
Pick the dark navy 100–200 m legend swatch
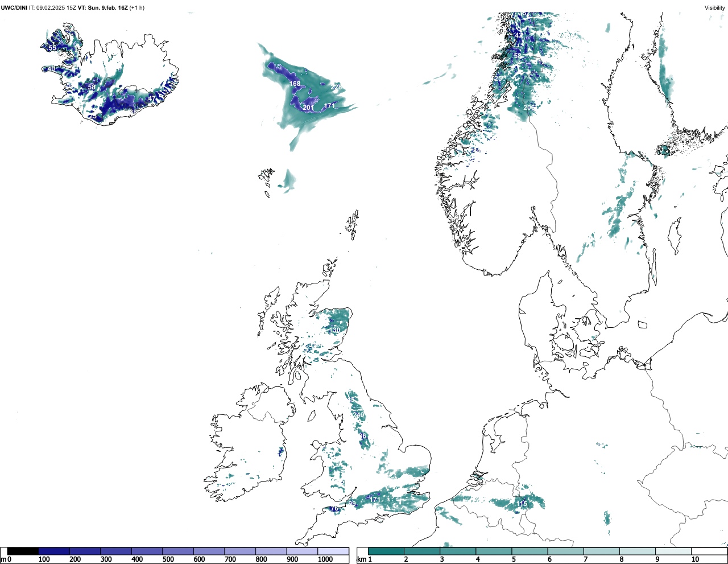(54, 551)
